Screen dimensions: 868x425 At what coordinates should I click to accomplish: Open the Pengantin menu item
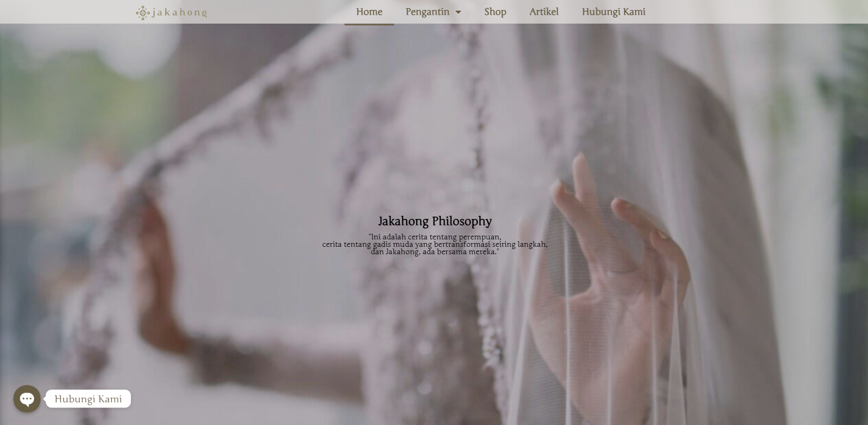[427, 12]
